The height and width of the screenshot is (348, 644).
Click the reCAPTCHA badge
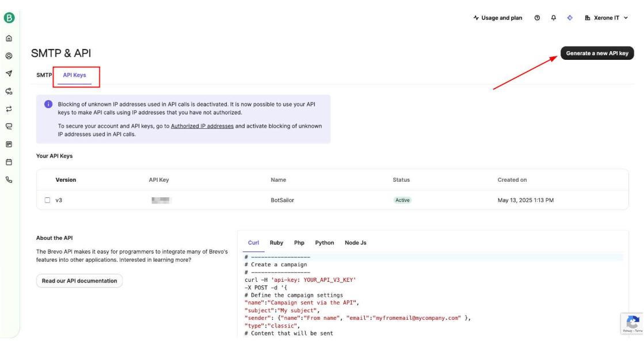[632, 323]
